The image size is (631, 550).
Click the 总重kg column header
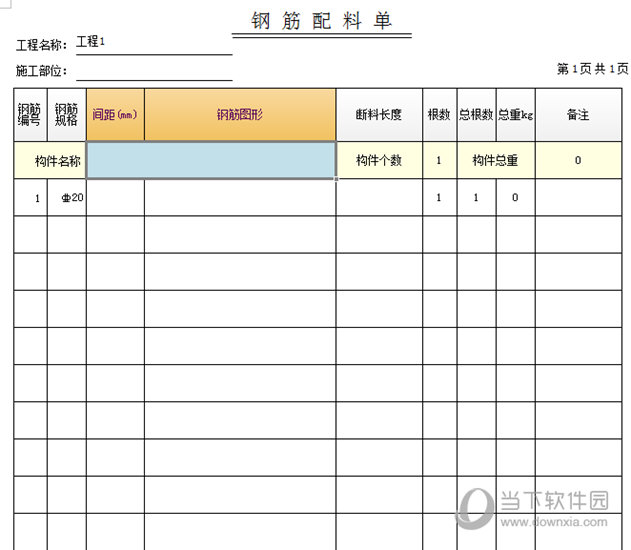point(516,115)
